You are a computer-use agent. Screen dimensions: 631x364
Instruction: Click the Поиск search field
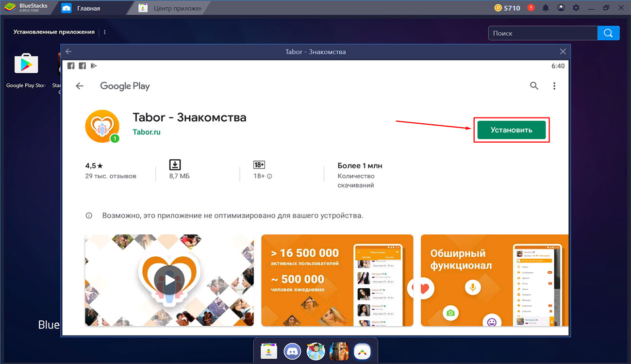[x=543, y=33]
